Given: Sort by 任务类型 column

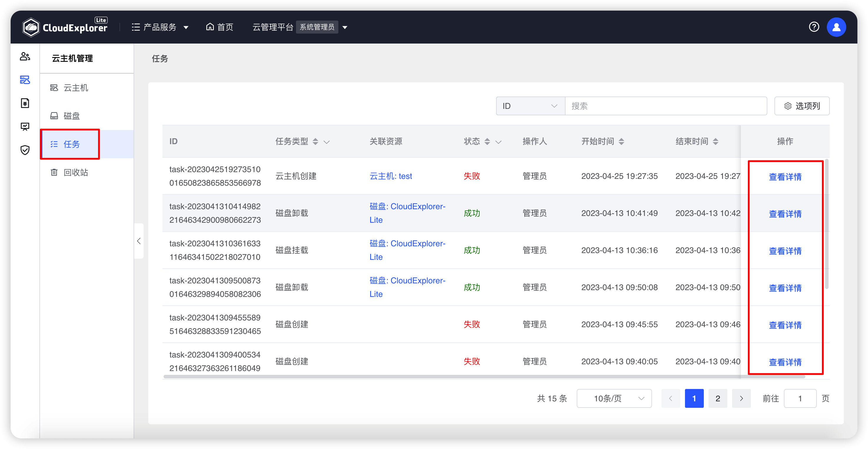Looking at the screenshot, I should click(x=315, y=142).
